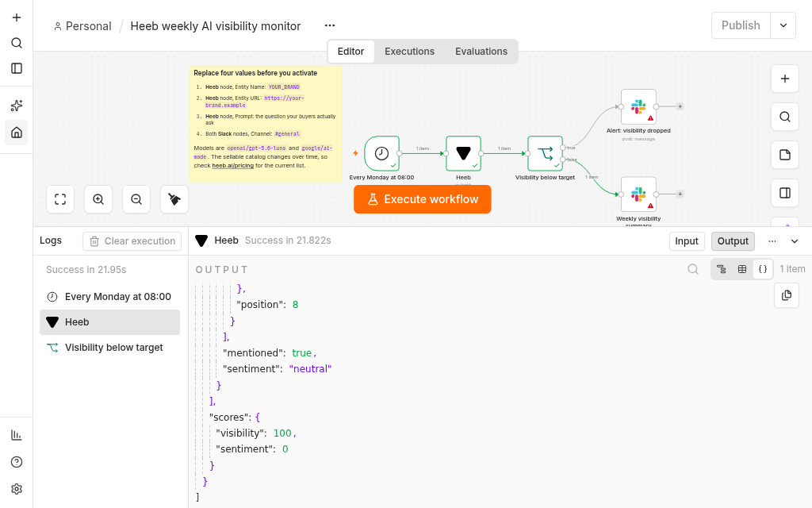Switch output to schema view

coord(722,269)
